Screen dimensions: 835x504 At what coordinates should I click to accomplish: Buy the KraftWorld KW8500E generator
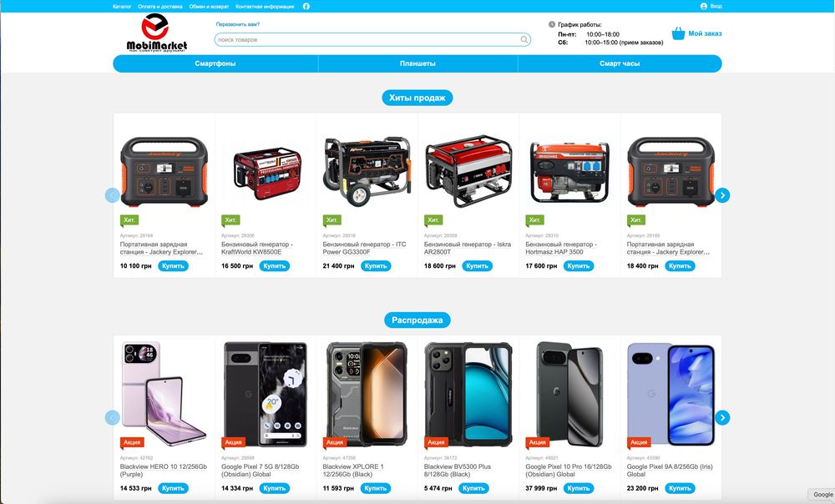[x=275, y=266]
